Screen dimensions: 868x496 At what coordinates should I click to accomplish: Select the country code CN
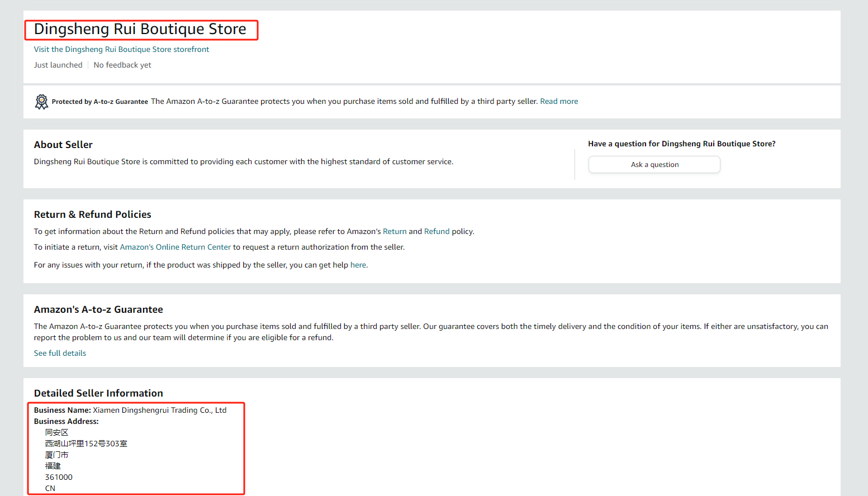pos(50,488)
